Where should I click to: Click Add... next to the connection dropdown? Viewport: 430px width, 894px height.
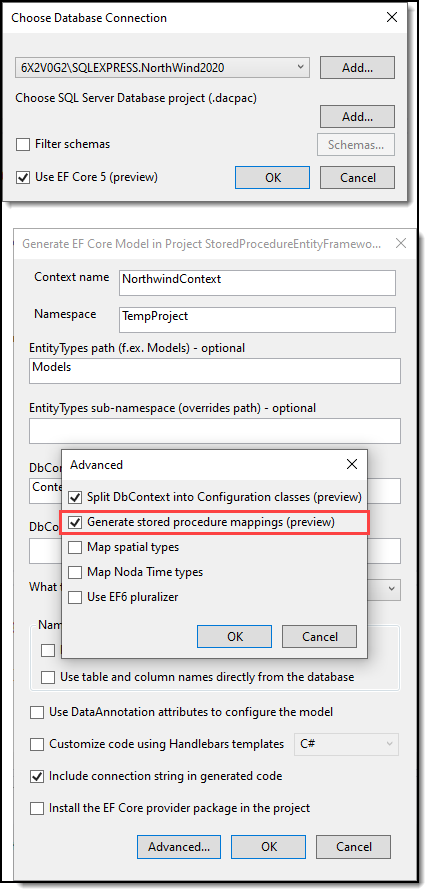point(357,67)
